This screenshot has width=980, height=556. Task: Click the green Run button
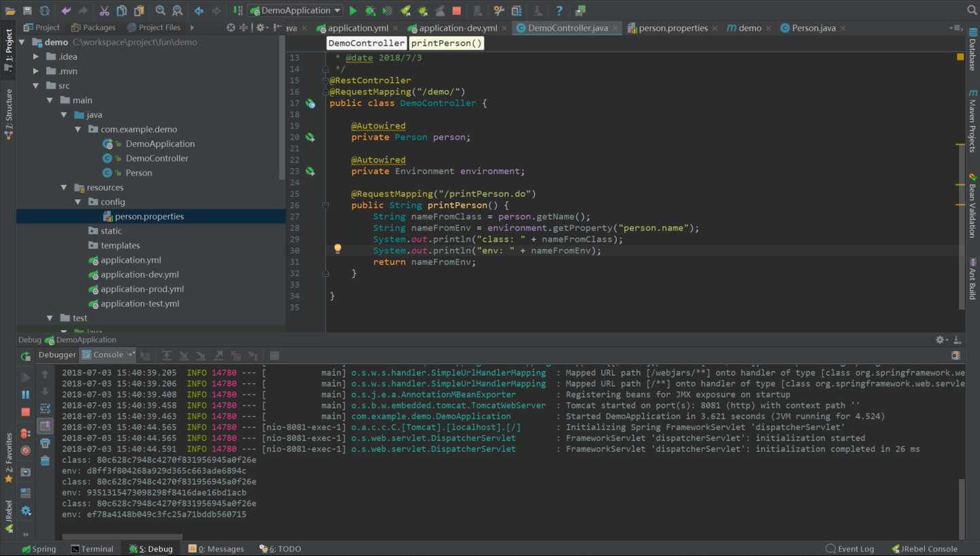pos(353,11)
